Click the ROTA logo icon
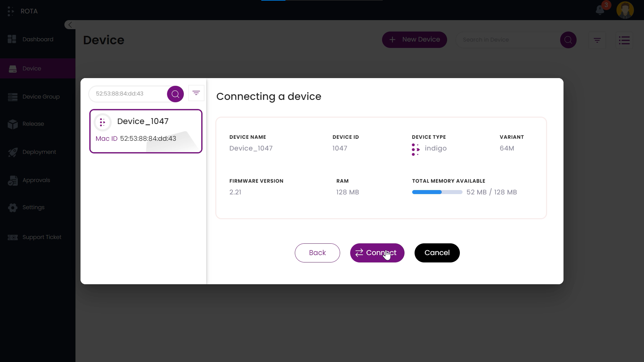The image size is (644, 362). pyautogui.click(x=11, y=11)
